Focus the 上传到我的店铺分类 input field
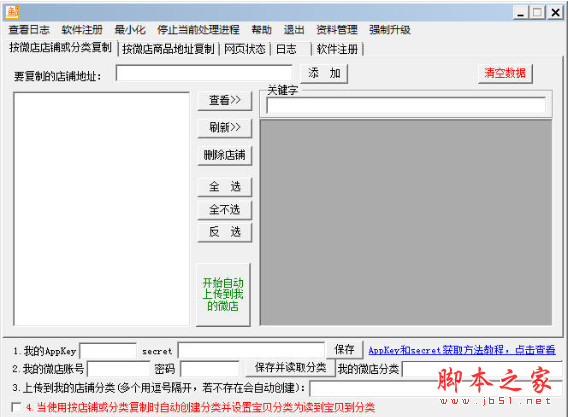 pos(436,388)
